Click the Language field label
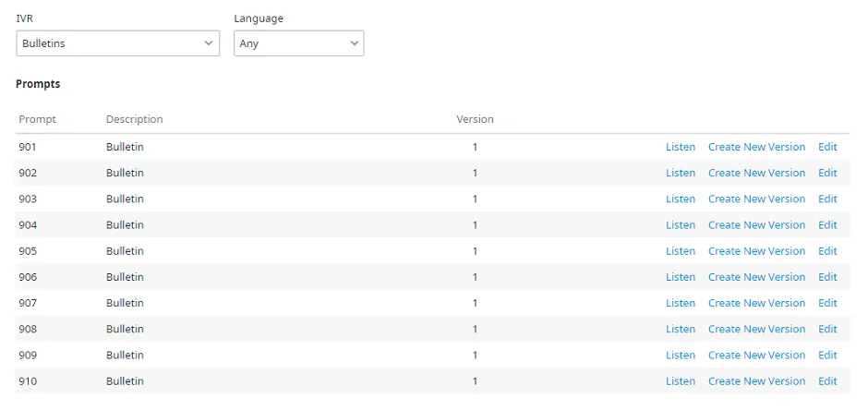The width and height of the screenshot is (868, 410). [x=259, y=18]
